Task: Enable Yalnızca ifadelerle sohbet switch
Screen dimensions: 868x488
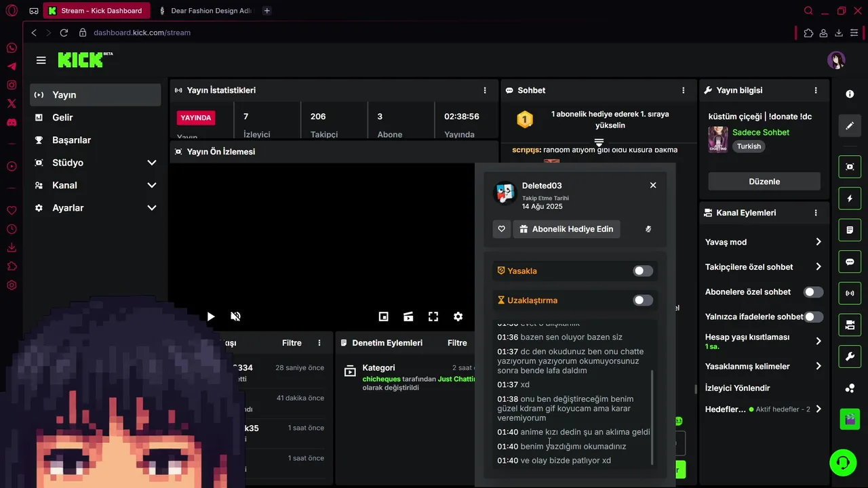Action: (813, 317)
